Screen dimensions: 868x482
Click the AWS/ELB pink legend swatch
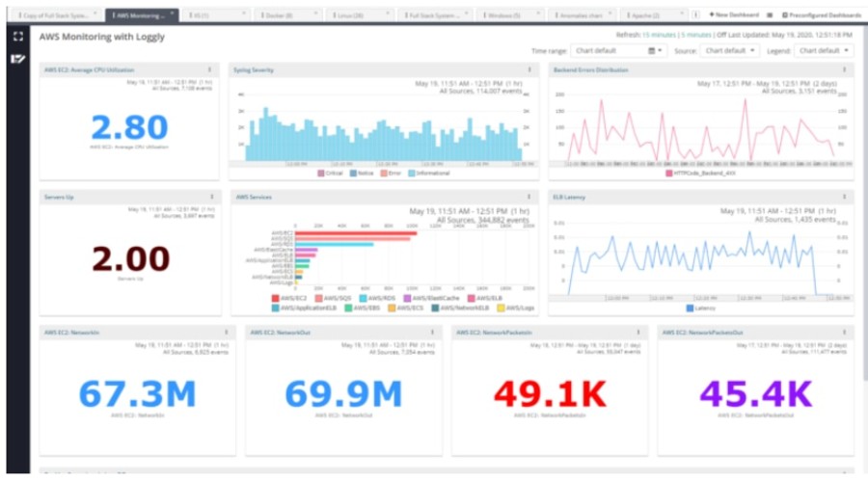pyautogui.click(x=471, y=298)
